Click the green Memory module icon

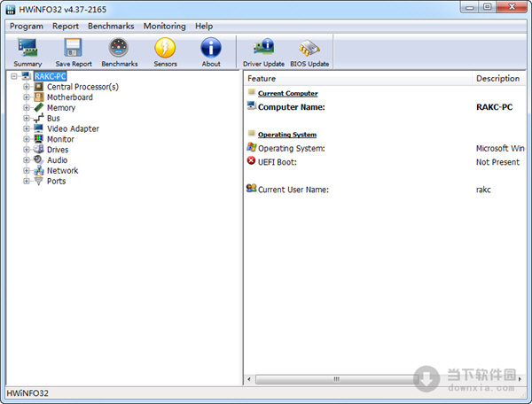pyautogui.click(x=39, y=107)
